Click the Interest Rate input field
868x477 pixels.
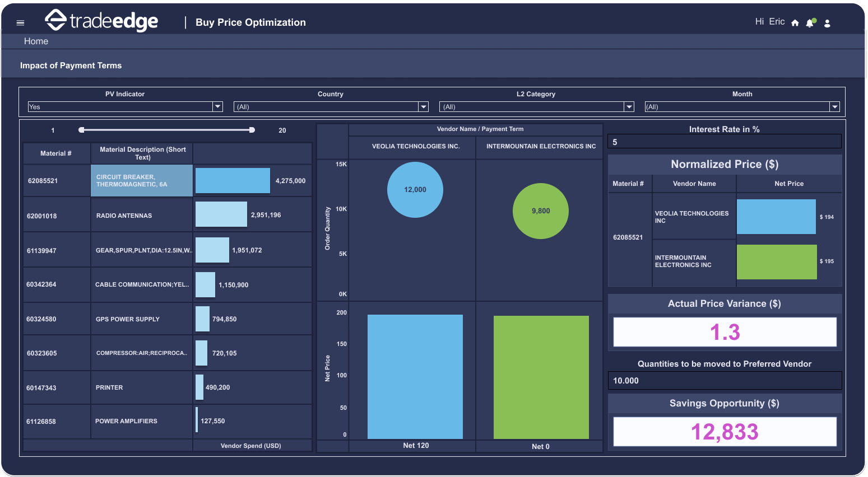click(x=724, y=142)
